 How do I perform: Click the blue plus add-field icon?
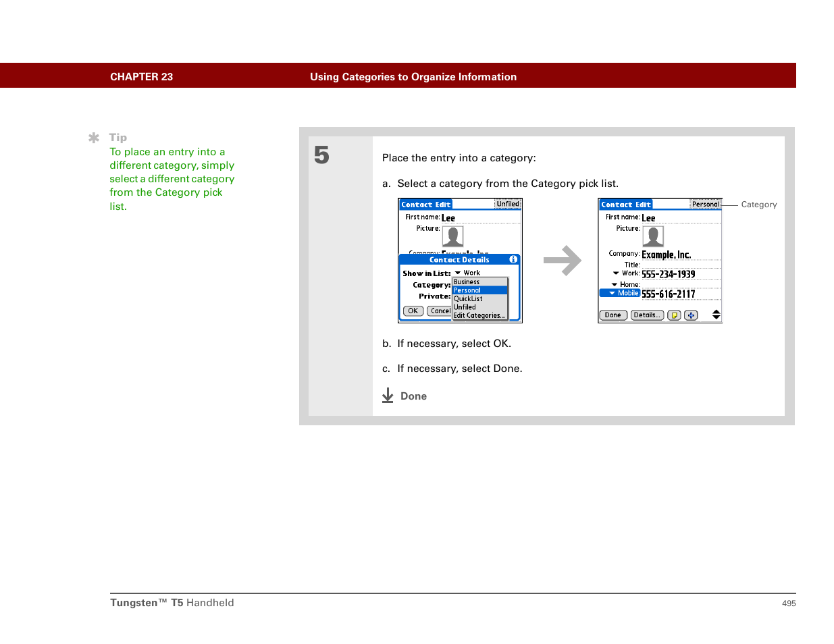tap(691, 315)
